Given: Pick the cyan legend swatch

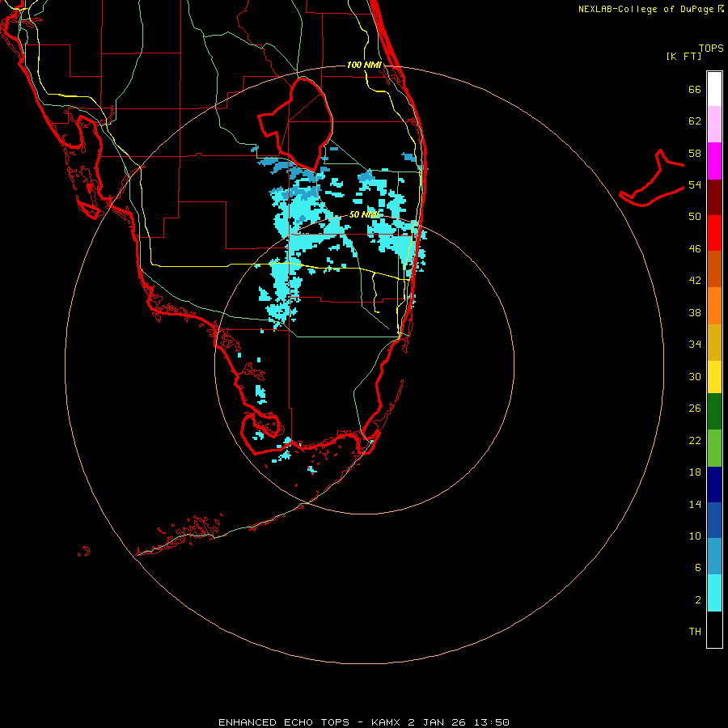Looking at the screenshot, I should click(x=714, y=593).
